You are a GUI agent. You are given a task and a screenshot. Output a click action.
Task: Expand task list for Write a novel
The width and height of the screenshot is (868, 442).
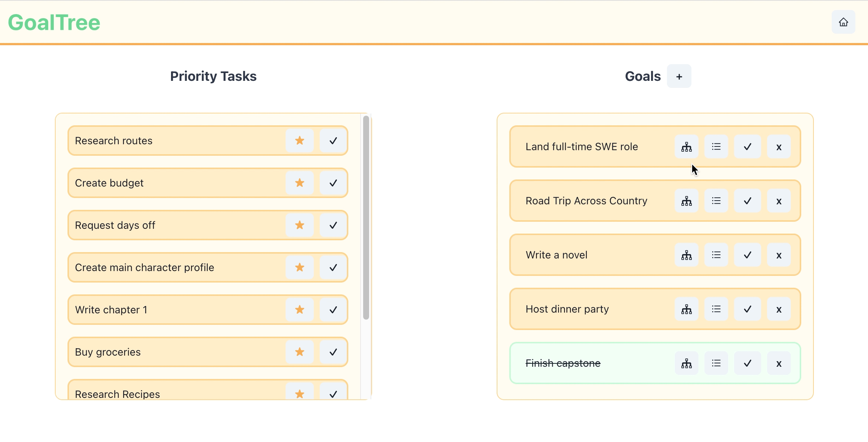(x=716, y=255)
